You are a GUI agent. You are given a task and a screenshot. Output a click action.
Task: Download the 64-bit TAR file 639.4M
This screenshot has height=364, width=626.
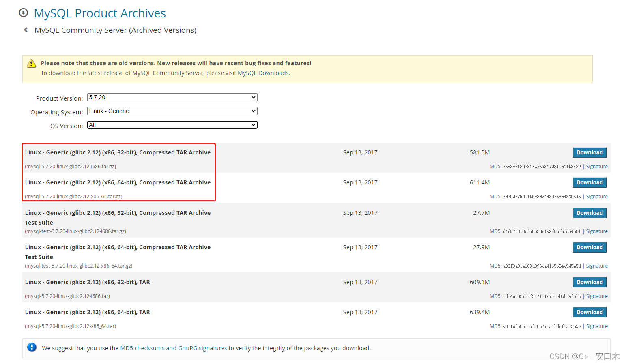pyautogui.click(x=589, y=312)
